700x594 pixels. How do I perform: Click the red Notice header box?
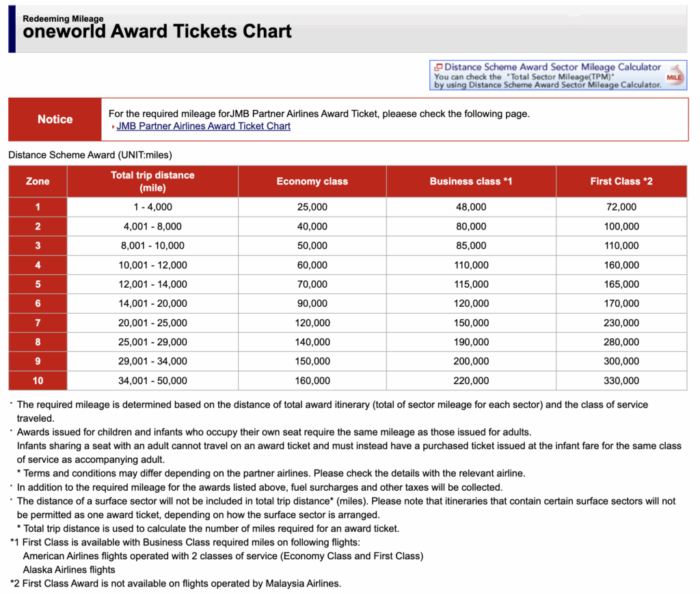54,119
